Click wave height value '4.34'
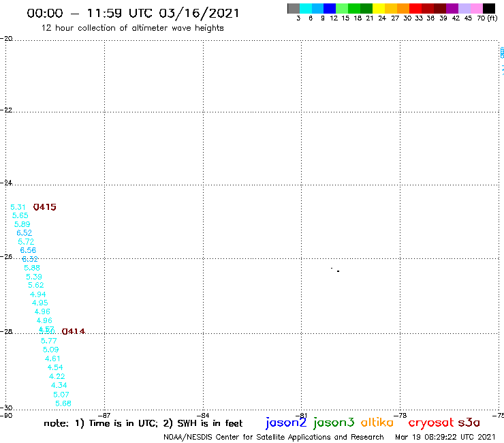 pyautogui.click(x=59, y=385)
